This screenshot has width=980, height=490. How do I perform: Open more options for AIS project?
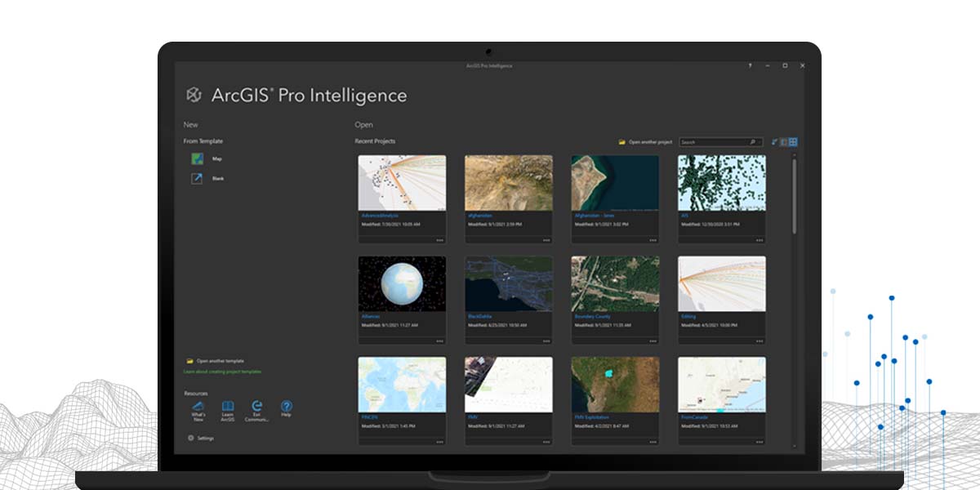point(759,240)
